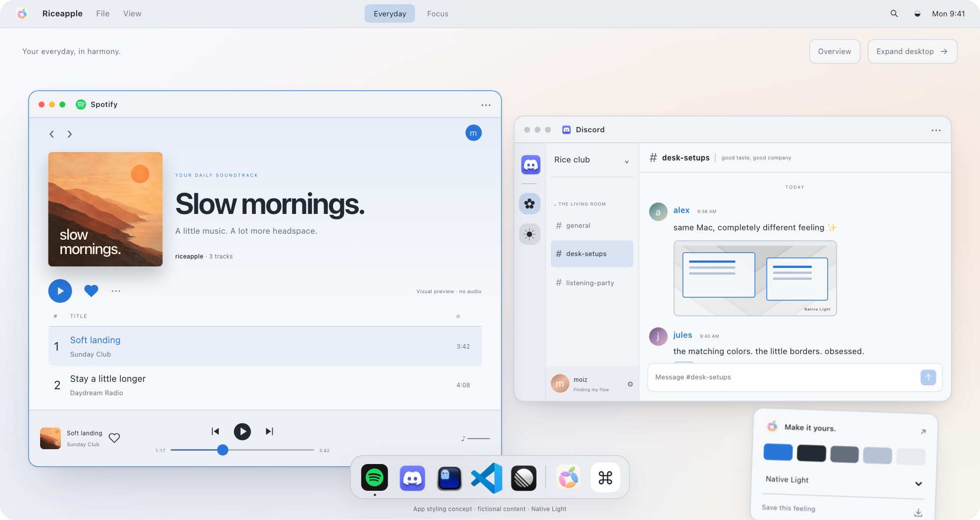Open playlist more options next to heart
980x520 pixels.
click(x=116, y=291)
